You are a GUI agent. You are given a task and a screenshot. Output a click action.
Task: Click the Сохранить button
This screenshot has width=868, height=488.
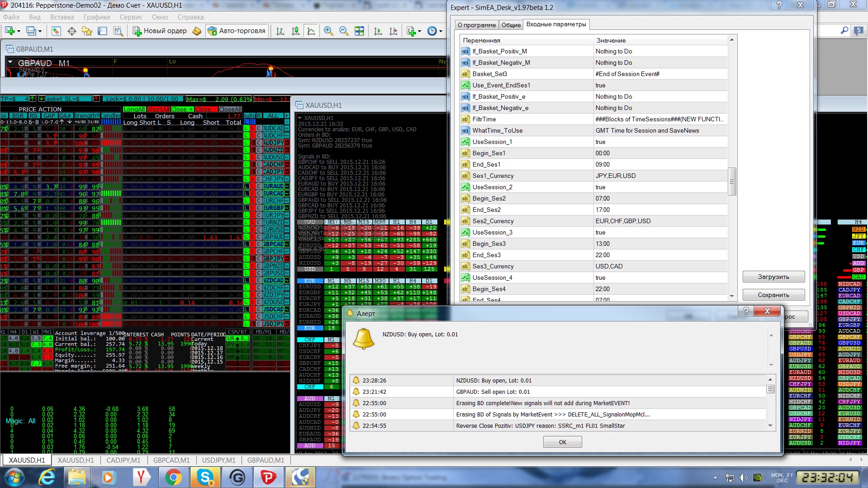(773, 295)
